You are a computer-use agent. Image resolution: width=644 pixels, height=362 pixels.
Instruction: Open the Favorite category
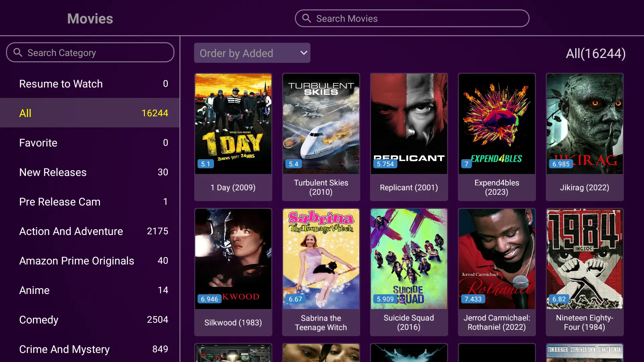(x=90, y=142)
